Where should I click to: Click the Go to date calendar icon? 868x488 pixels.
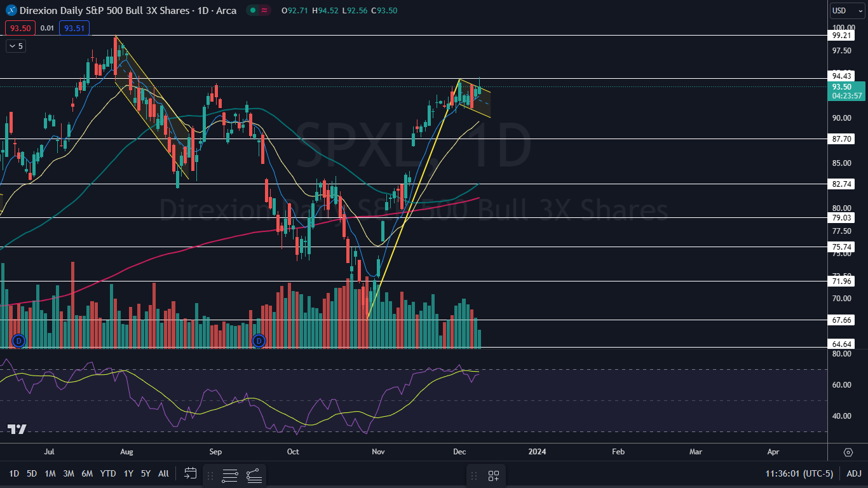click(190, 473)
